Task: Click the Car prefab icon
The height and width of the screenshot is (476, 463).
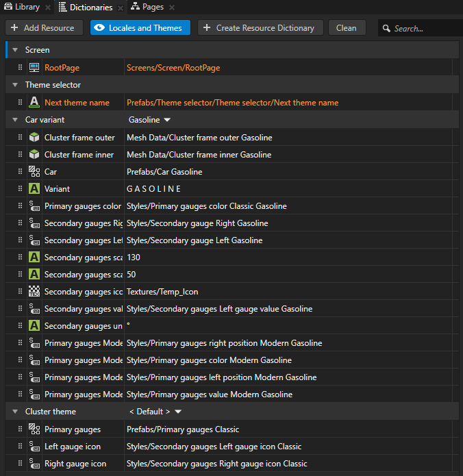Action: click(x=34, y=172)
